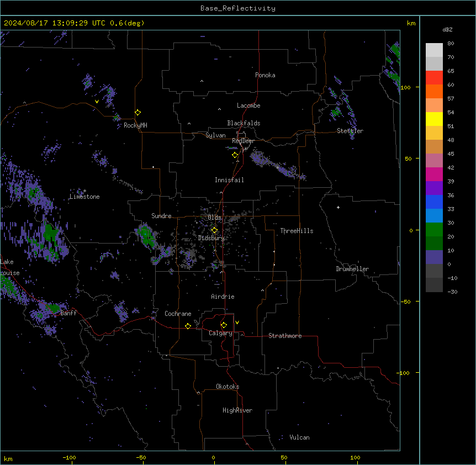The height and width of the screenshot is (465, 476).
Task: Click the purple echo band east of RedDeer
Action: point(277,165)
